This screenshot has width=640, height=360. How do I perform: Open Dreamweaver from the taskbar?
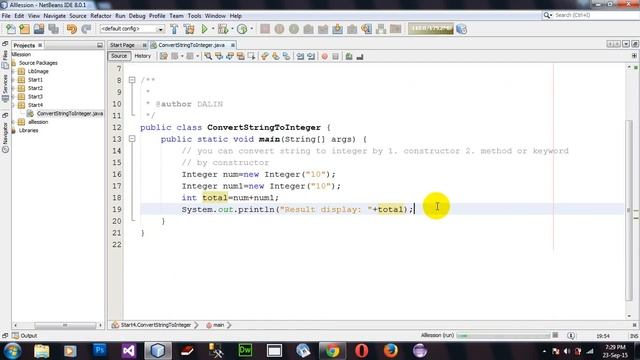point(245,351)
